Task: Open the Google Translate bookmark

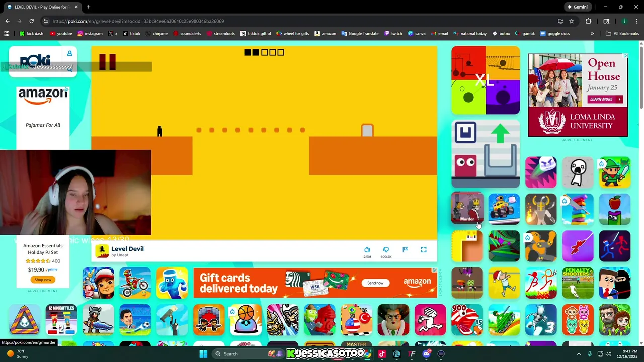Action: pyautogui.click(x=360, y=34)
